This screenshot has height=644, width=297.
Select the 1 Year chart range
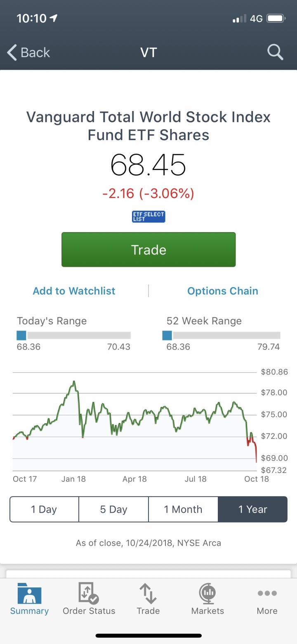(x=252, y=509)
